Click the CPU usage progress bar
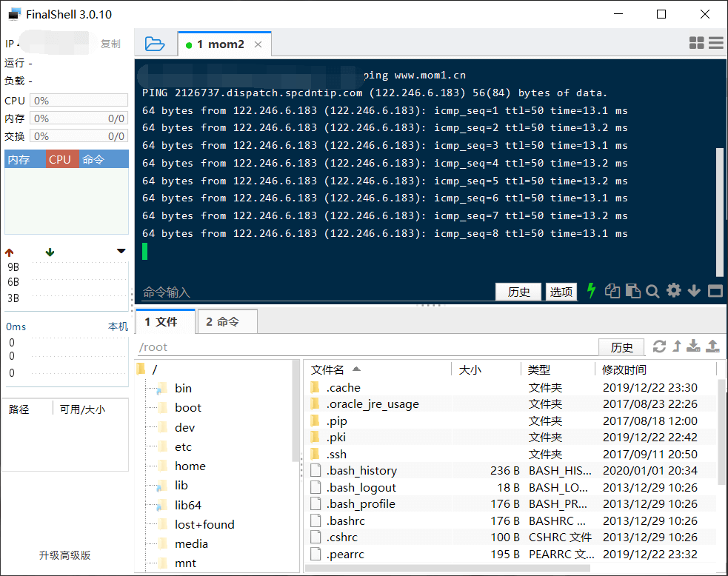The height and width of the screenshot is (576, 728). (79, 100)
